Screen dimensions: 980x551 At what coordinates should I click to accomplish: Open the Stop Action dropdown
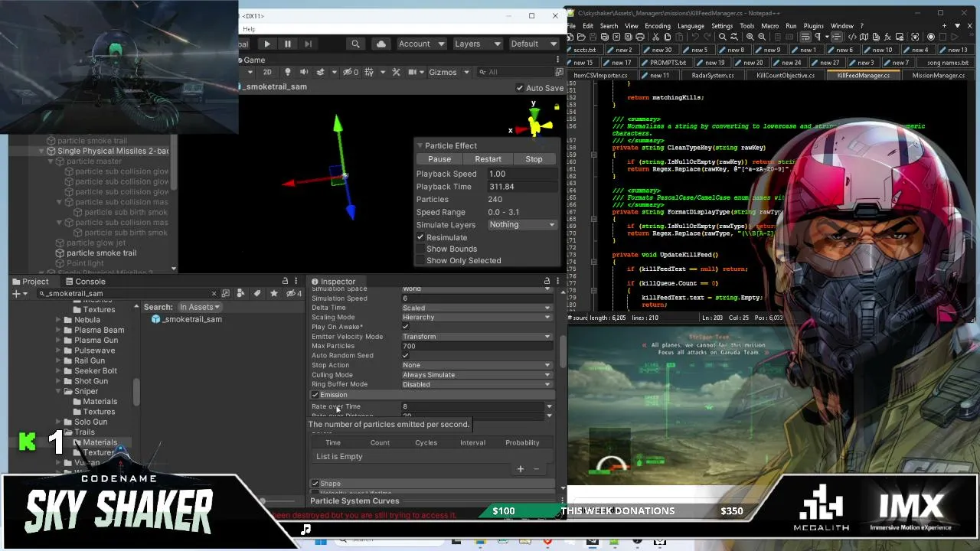click(476, 365)
